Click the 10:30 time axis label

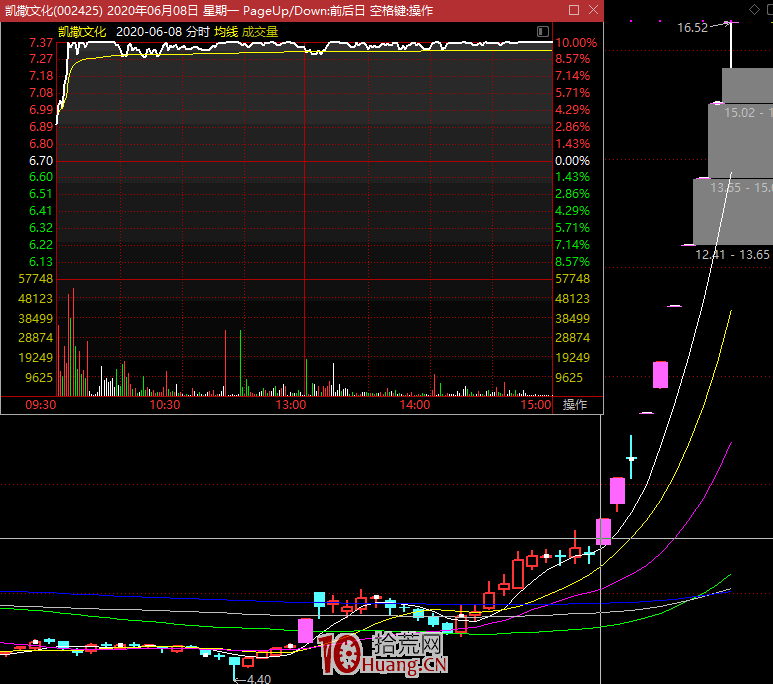165,405
